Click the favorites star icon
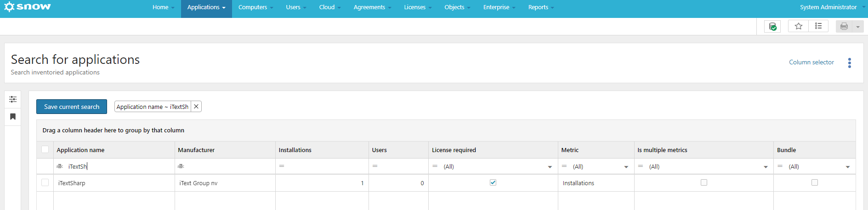The height and width of the screenshot is (210, 868). tap(799, 26)
